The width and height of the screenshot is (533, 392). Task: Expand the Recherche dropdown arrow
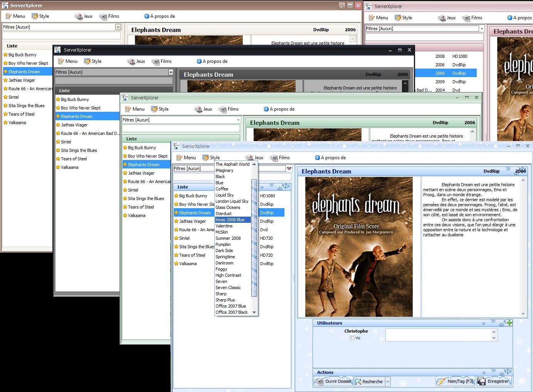[x=388, y=381]
